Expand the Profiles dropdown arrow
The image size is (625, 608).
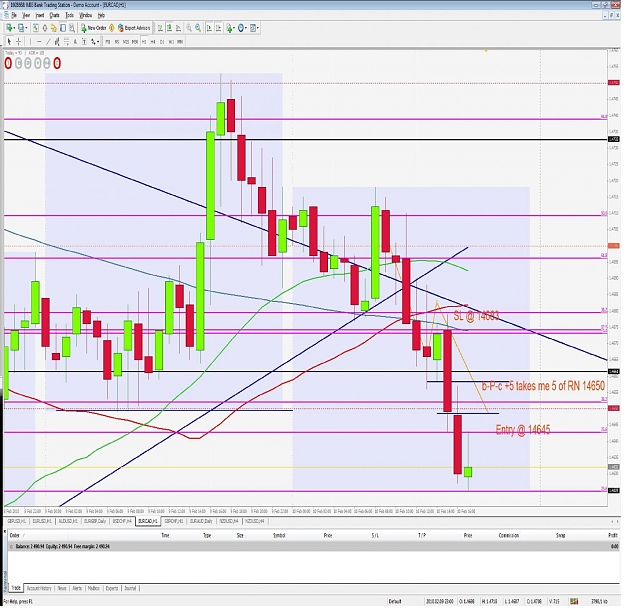pos(26,28)
